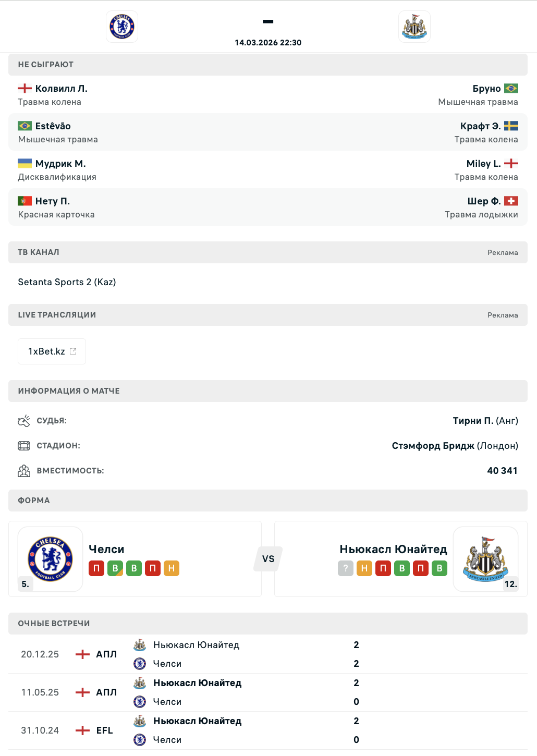
Task: Click Chelsea's first red loss form badge
Action: coord(96,568)
